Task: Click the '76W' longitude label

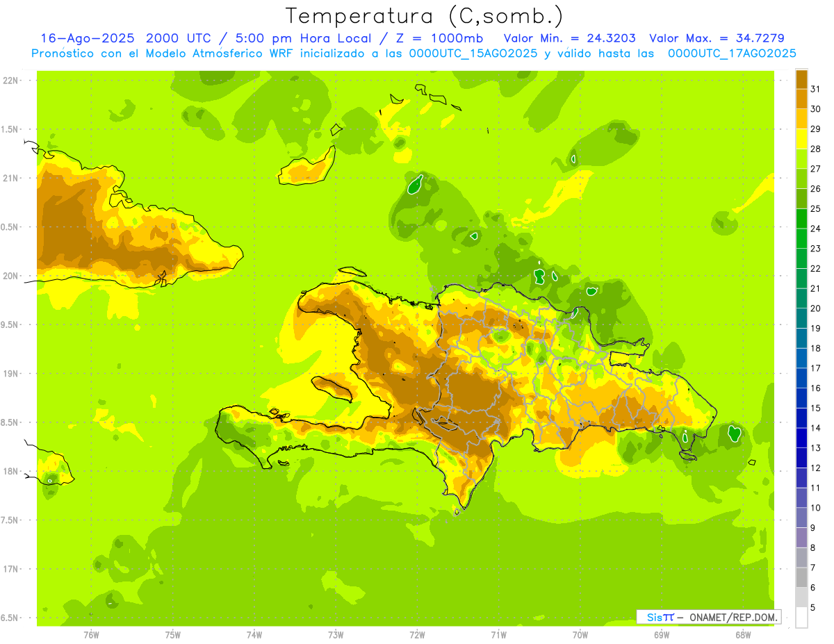Action: (x=91, y=634)
